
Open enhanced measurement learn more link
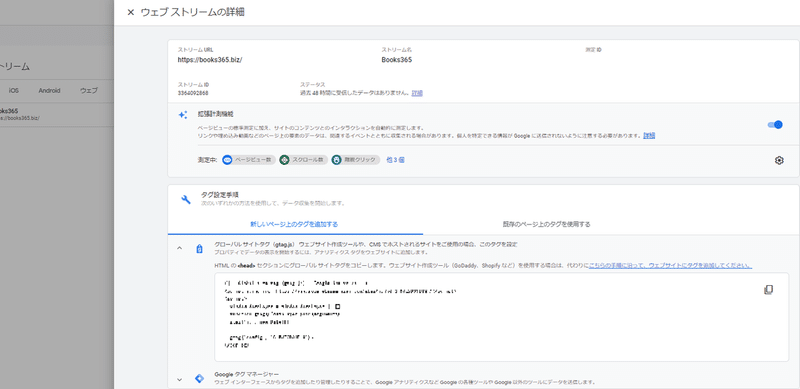pyautogui.click(x=649, y=136)
